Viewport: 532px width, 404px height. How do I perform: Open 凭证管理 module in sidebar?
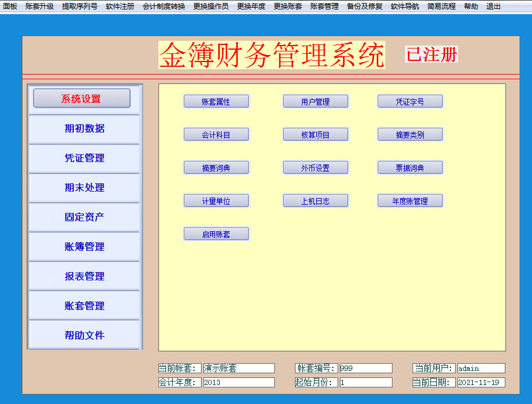(85, 158)
